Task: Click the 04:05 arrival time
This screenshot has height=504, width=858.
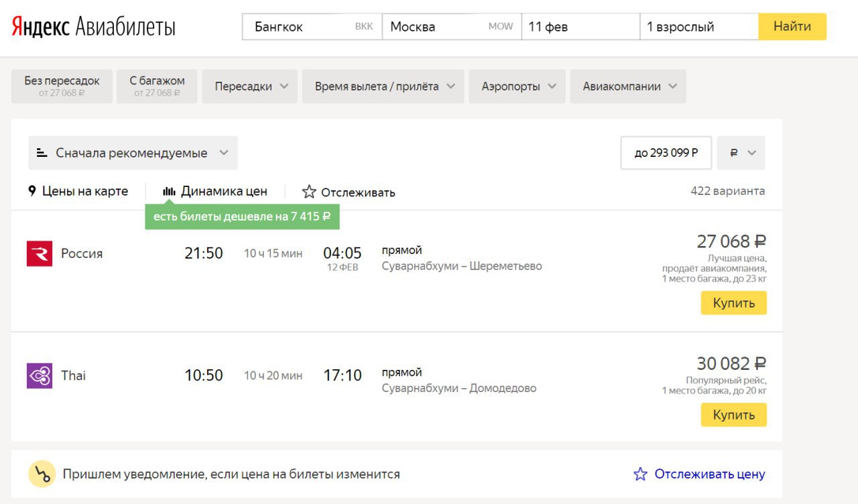Action: [343, 253]
